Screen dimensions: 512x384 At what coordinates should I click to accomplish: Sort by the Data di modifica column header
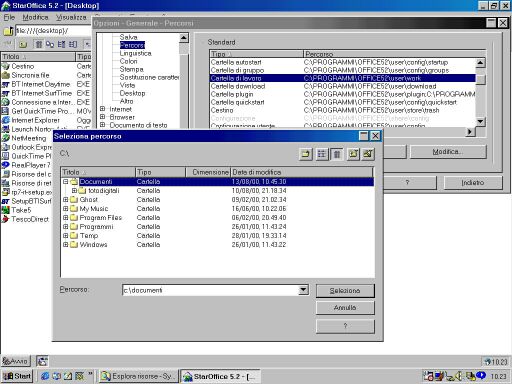pos(302,172)
